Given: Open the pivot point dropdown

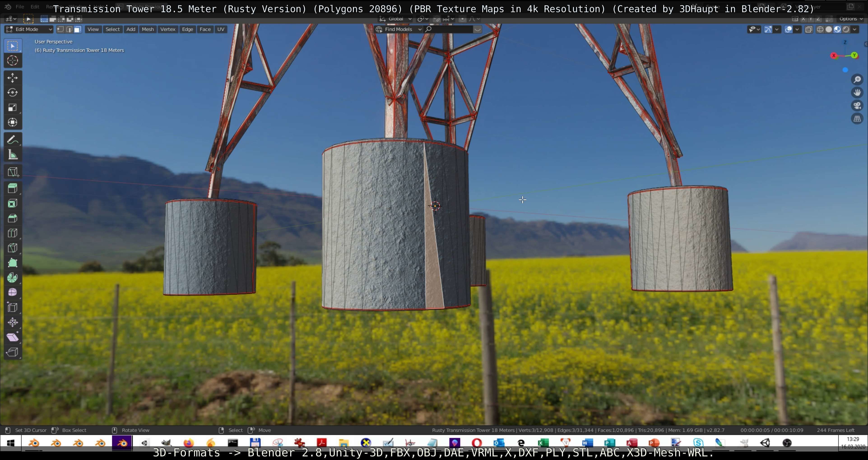Looking at the screenshot, I should [422, 19].
